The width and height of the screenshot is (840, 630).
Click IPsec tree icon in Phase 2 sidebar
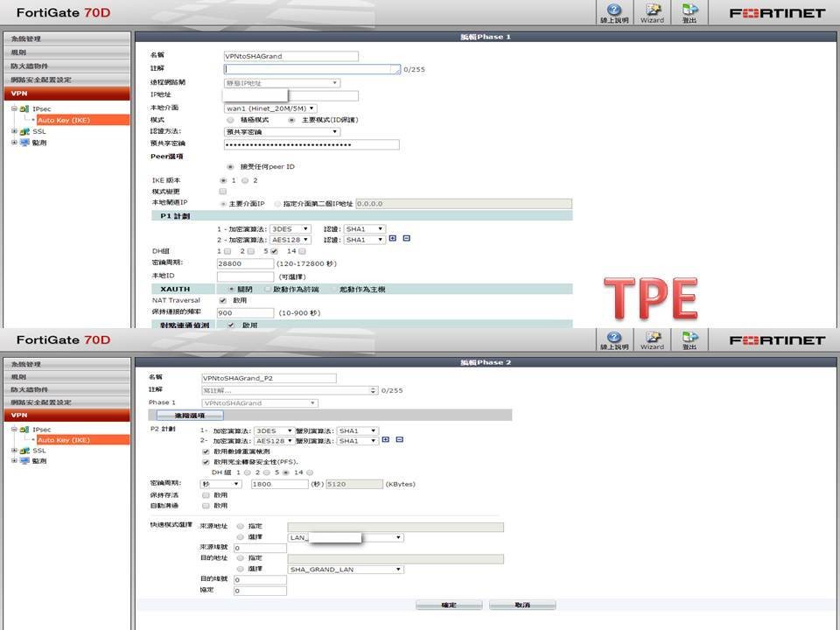(x=24, y=430)
